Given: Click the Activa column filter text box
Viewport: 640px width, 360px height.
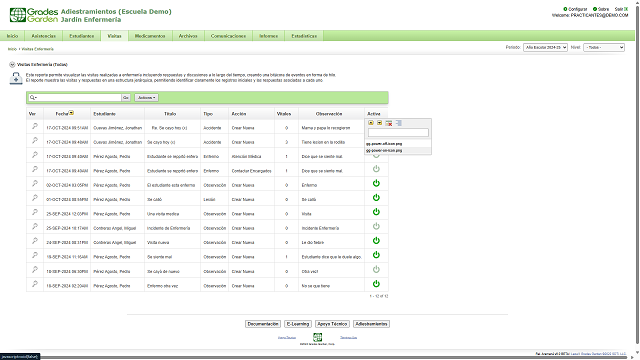Looking at the screenshot, I should tap(398, 133).
